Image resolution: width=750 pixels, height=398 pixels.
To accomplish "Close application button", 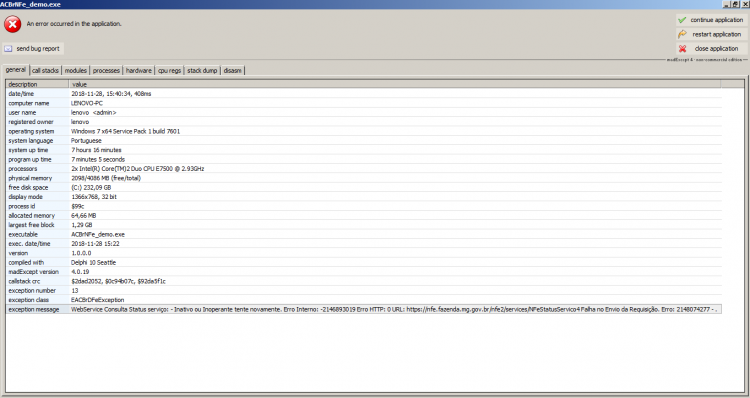I will [x=711, y=49].
